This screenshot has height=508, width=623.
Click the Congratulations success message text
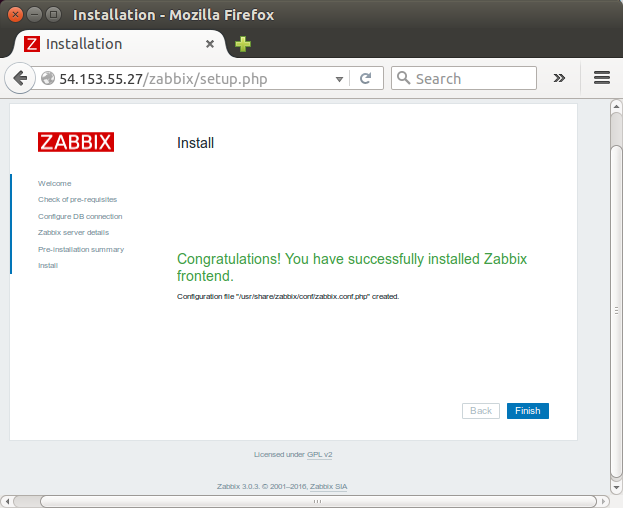352,267
